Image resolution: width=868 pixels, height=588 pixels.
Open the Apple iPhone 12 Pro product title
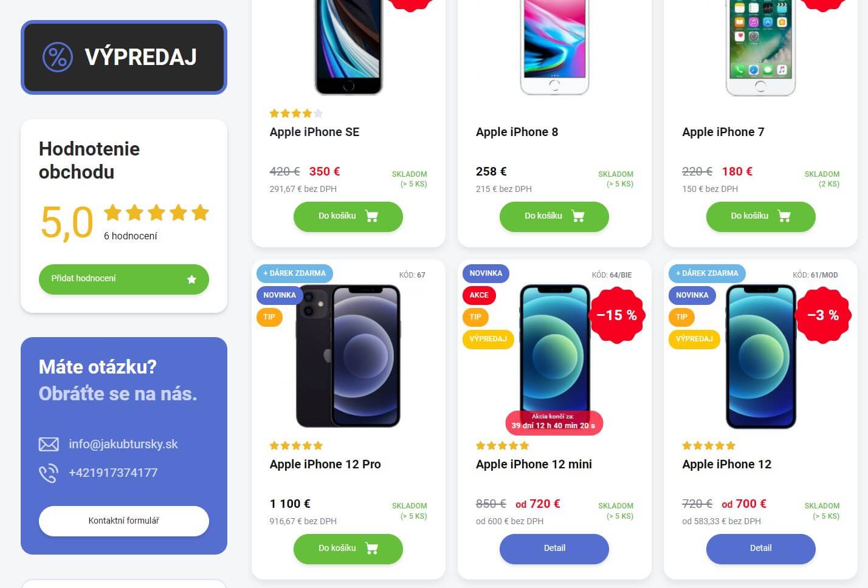[x=325, y=464]
